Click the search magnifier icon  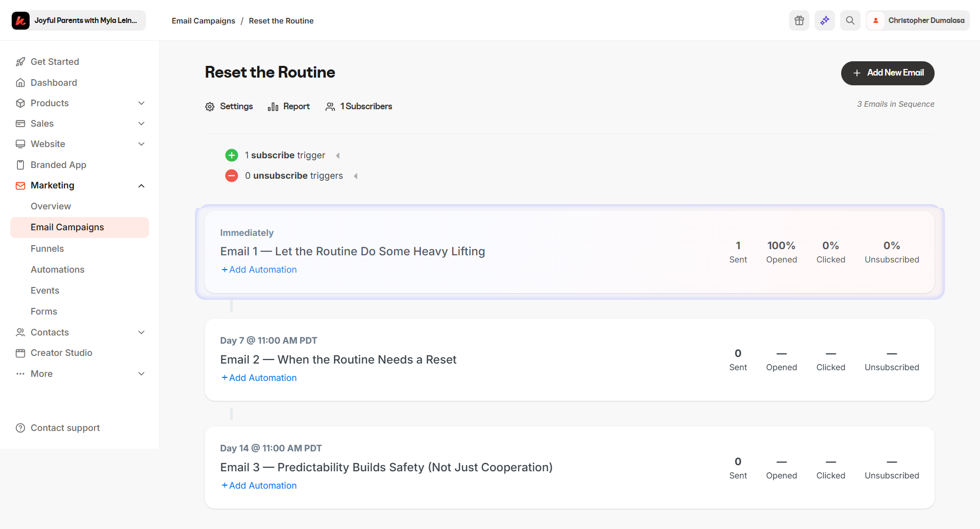coord(850,20)
